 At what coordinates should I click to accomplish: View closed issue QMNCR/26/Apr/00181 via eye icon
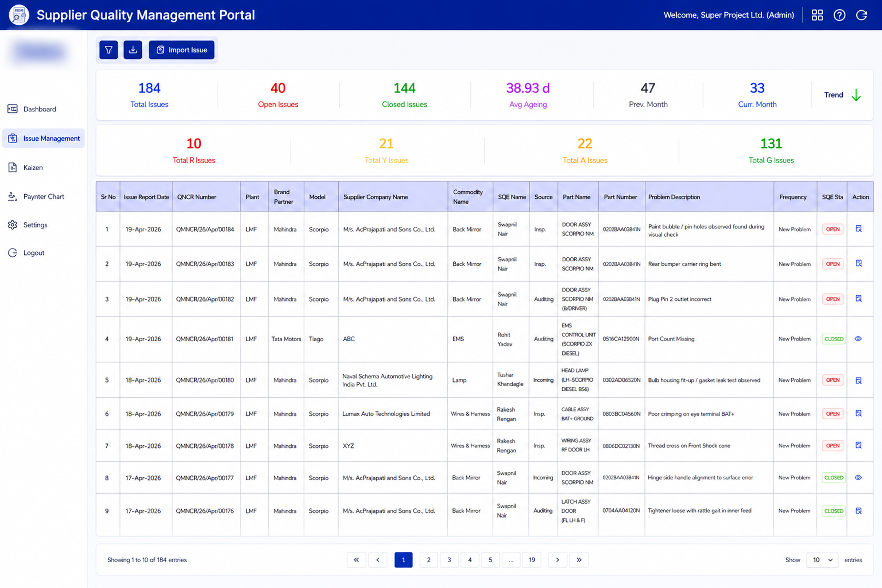click(x=858, y=339)
